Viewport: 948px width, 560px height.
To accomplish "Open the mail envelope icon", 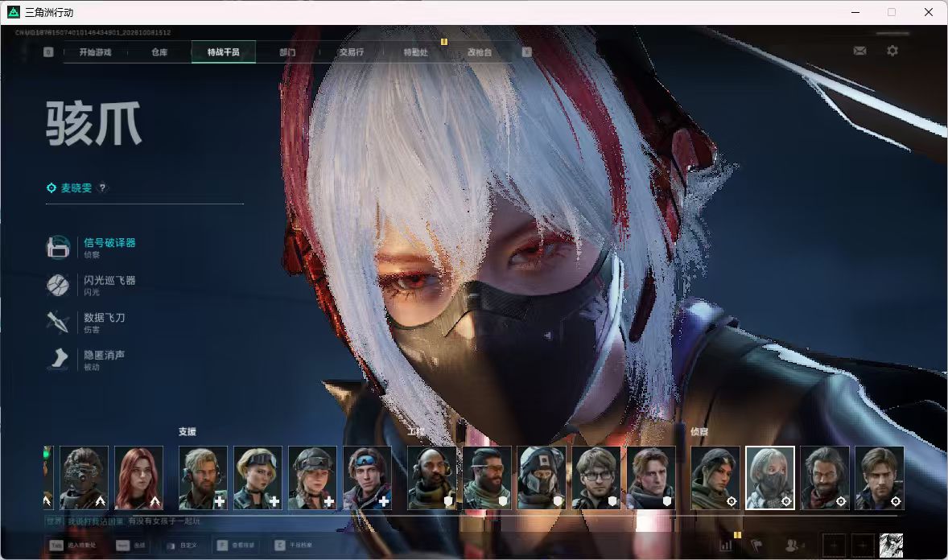I will pos(859,51).
